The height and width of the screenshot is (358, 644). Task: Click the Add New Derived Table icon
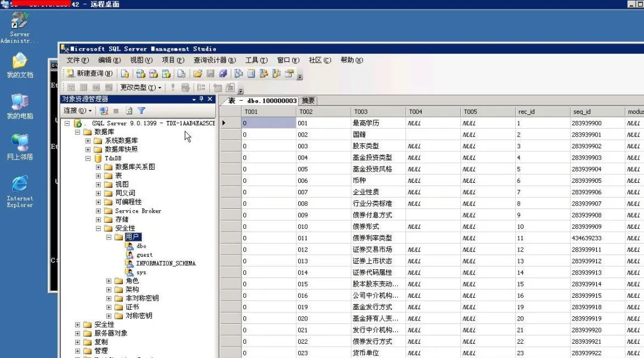(x=230, y=88)
